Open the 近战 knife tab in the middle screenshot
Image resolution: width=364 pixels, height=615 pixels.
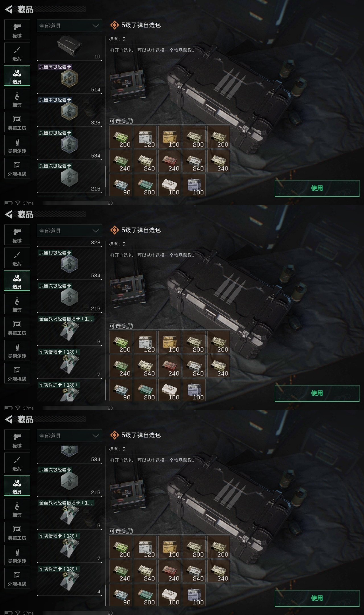(x=17, y=258)
